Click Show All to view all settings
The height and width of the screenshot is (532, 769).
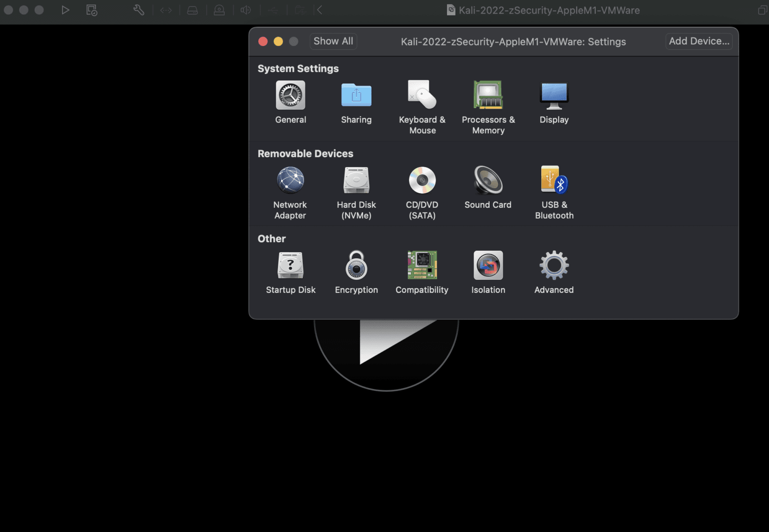[x=333, y=41]
